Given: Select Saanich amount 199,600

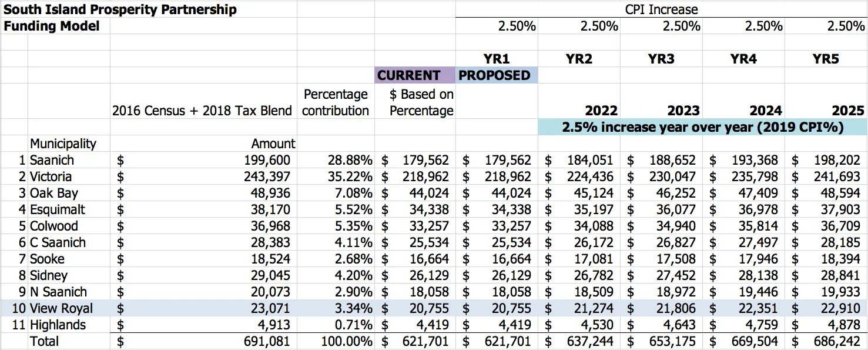Looking at the screenshot, I should [267, 160].
